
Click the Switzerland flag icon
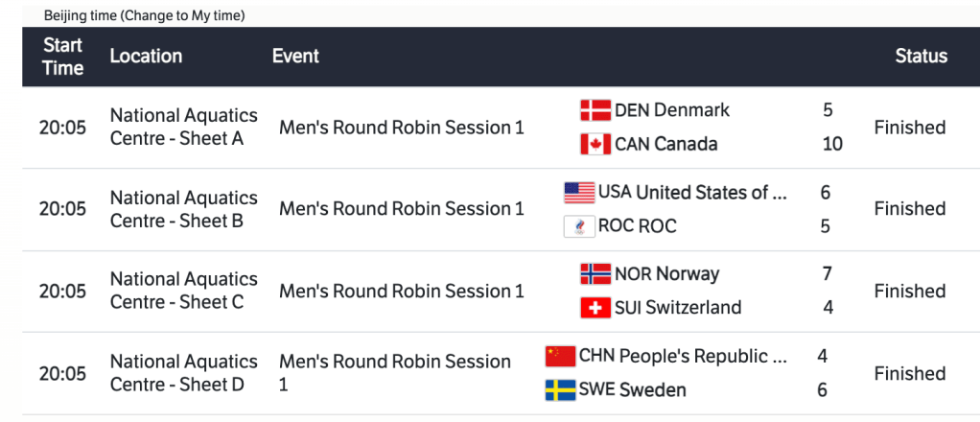coord(595,308)
